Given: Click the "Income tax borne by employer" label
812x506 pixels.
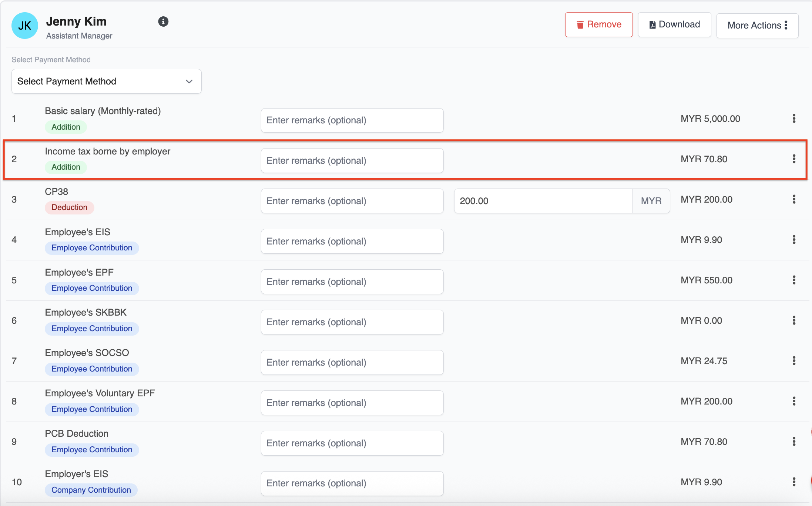Looking at the screenshot, I should point(108,152).
